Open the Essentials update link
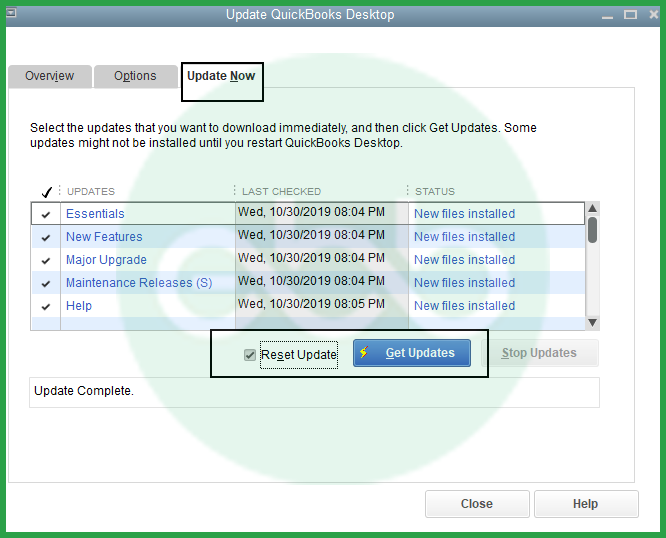Screen dimensions: 666x538 click(95, 214)
